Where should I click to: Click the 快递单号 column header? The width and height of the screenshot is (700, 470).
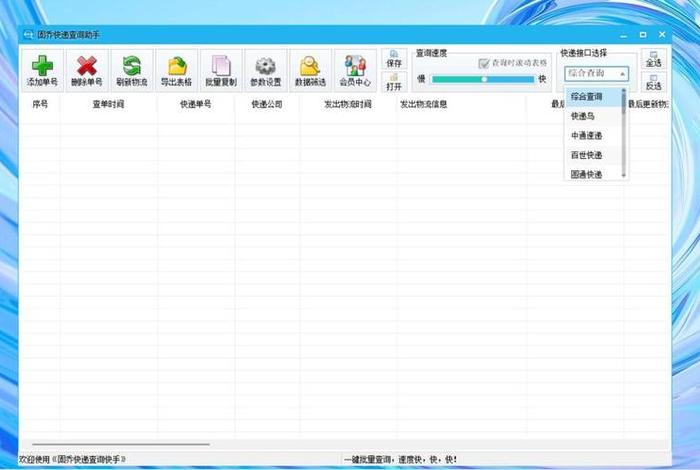[196, 104]
